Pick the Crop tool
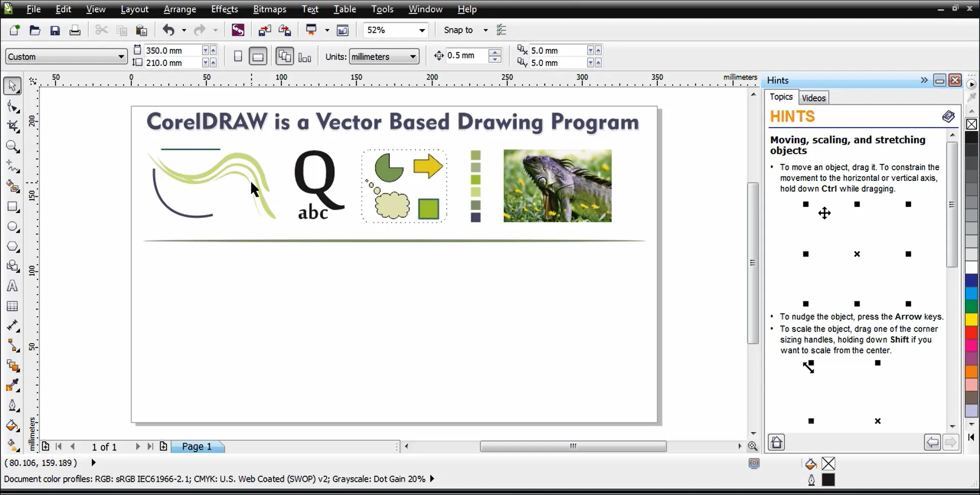Image resolution: width=980 pixels, height=495 pixels. (x=12, y=126)
